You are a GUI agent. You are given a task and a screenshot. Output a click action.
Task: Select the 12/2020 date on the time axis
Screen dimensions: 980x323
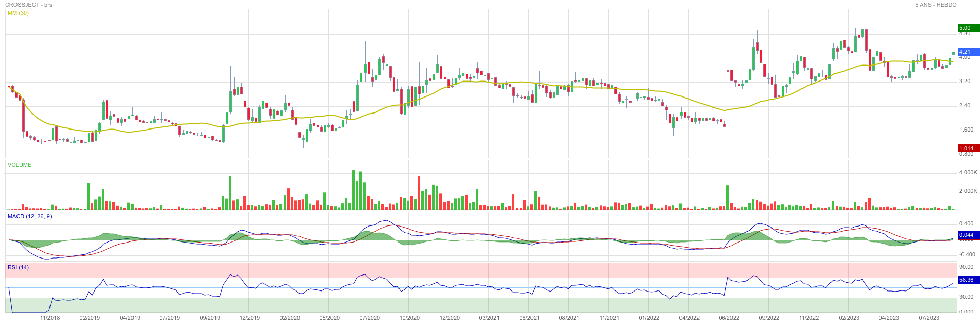click(450, 318)
